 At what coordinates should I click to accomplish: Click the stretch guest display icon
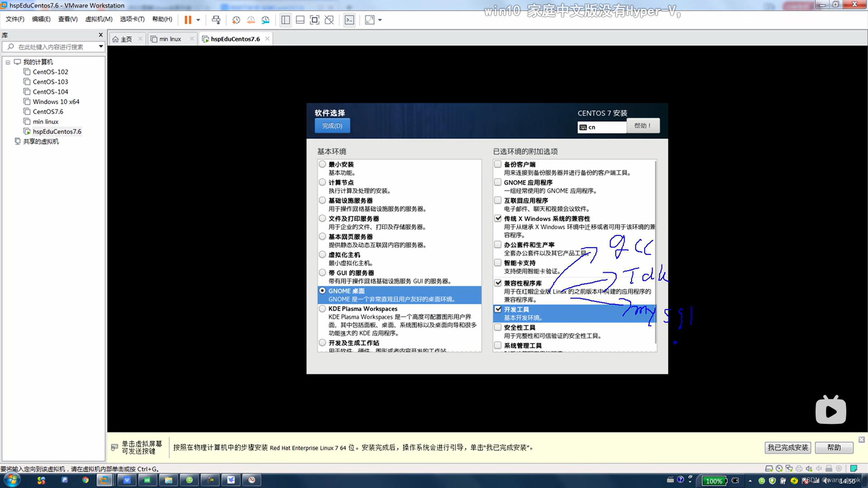click(x=370, y=20)
